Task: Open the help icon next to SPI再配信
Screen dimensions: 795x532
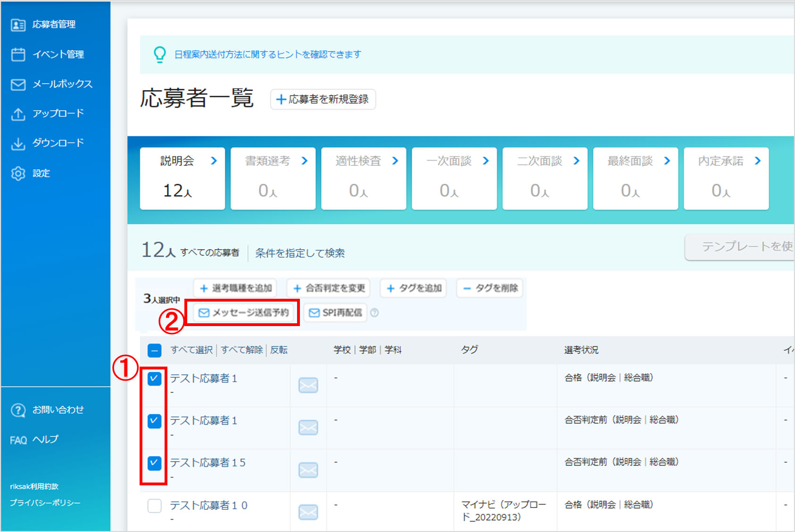Action: (x=374, y=312)
